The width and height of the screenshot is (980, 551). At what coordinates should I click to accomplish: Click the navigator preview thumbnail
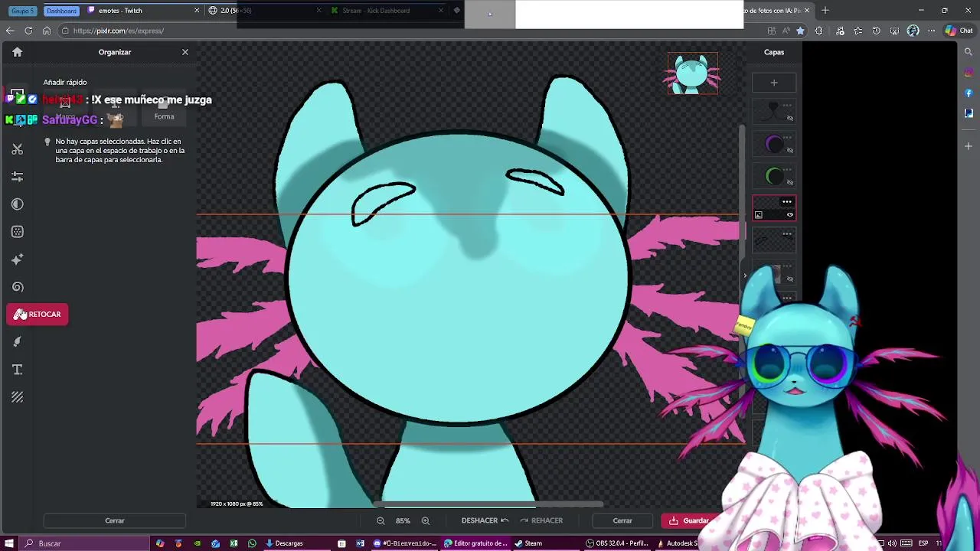coord(693,73)
